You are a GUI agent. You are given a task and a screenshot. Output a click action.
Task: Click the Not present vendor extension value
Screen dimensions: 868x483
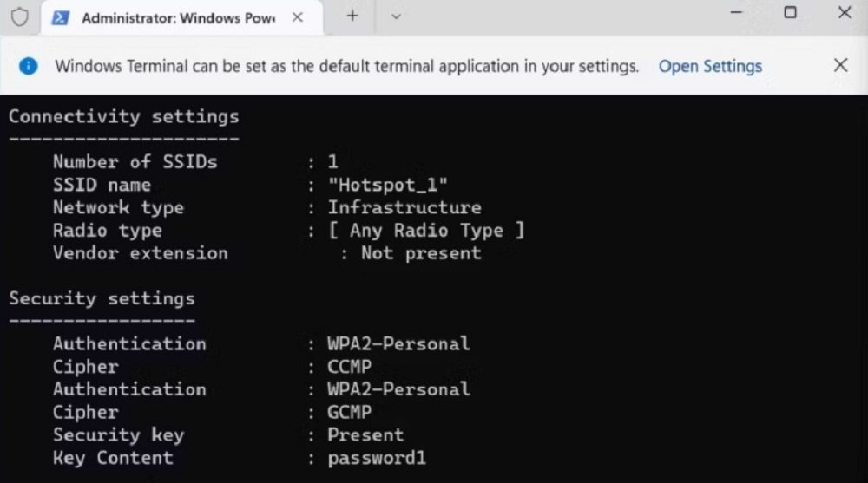click(x=421, y=253)
